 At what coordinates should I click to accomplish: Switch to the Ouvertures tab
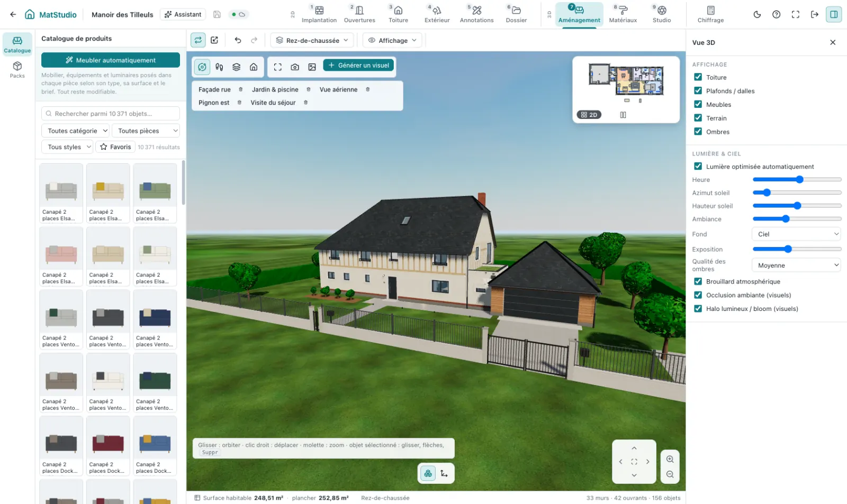coord(359,14)
